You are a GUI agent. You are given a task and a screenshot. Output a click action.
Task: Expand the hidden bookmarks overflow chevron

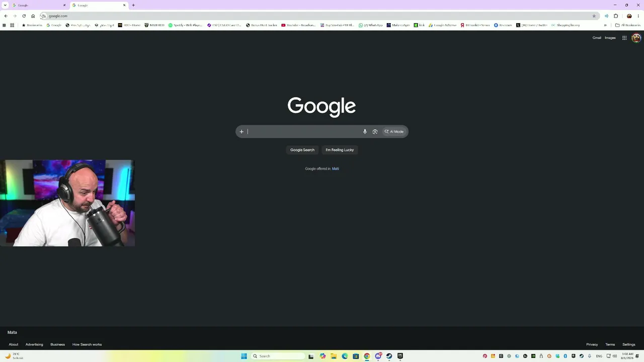605,25
